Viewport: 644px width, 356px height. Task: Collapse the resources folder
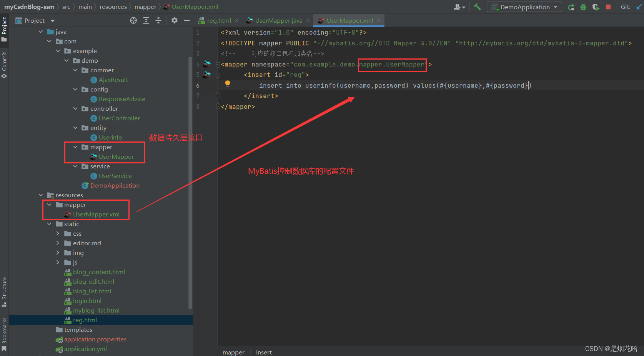tap(41, 195)
